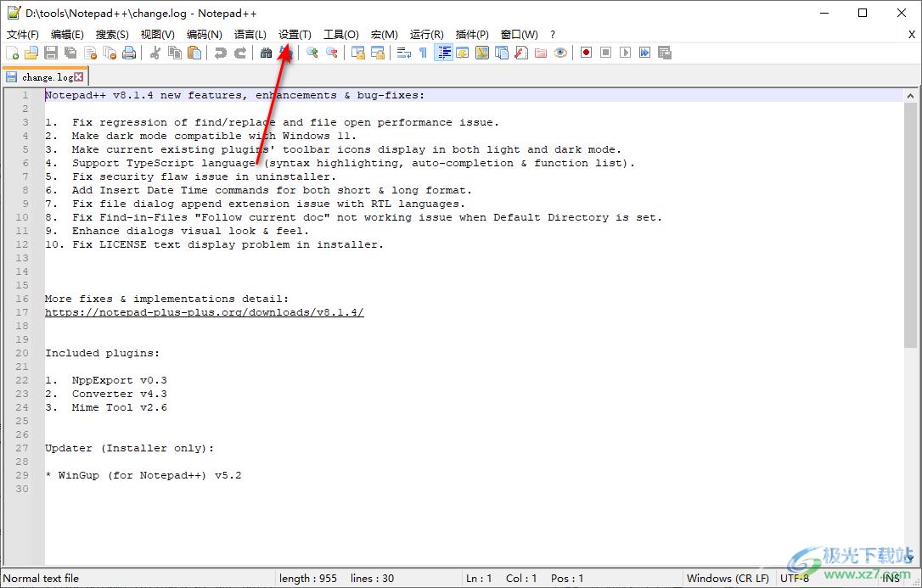The image size is (922, 588).
Task: Click the length : 955 status text
Action: (308, 579)
